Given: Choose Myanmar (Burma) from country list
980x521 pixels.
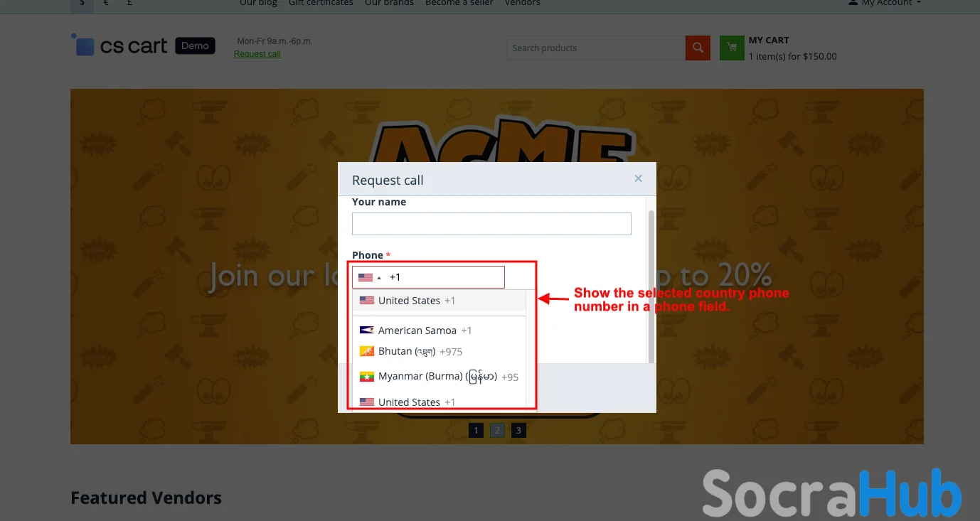Looking at the screenshot, I should (x=439, y=377).
